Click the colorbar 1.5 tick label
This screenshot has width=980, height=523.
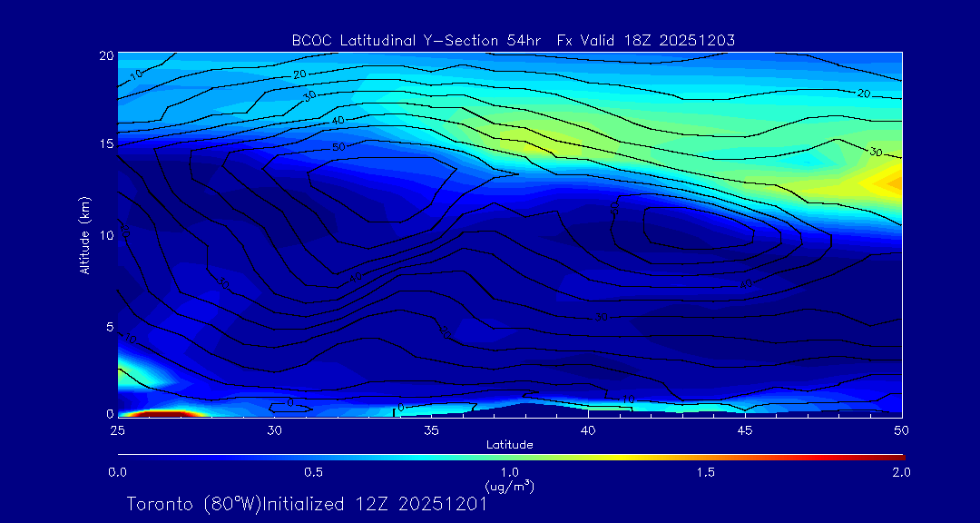click(705, 472)
